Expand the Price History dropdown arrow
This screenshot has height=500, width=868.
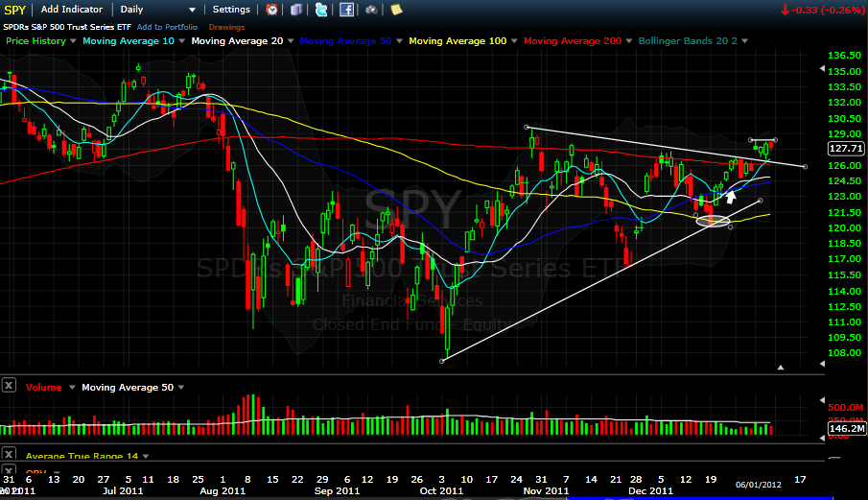coord(73,41)
